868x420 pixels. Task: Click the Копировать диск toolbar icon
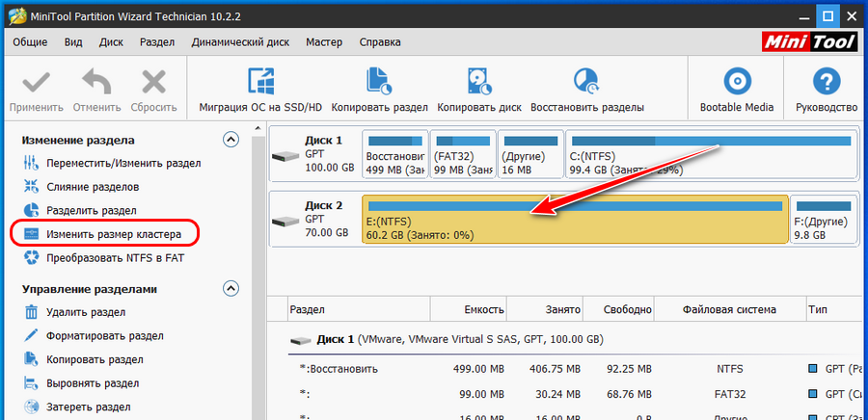479,81
